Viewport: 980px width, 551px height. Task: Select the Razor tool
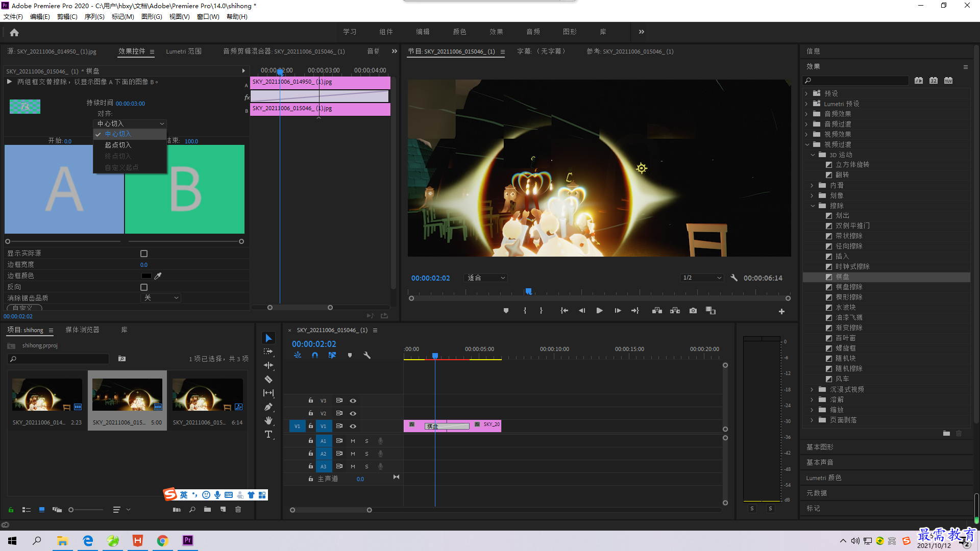coord(268,379)
